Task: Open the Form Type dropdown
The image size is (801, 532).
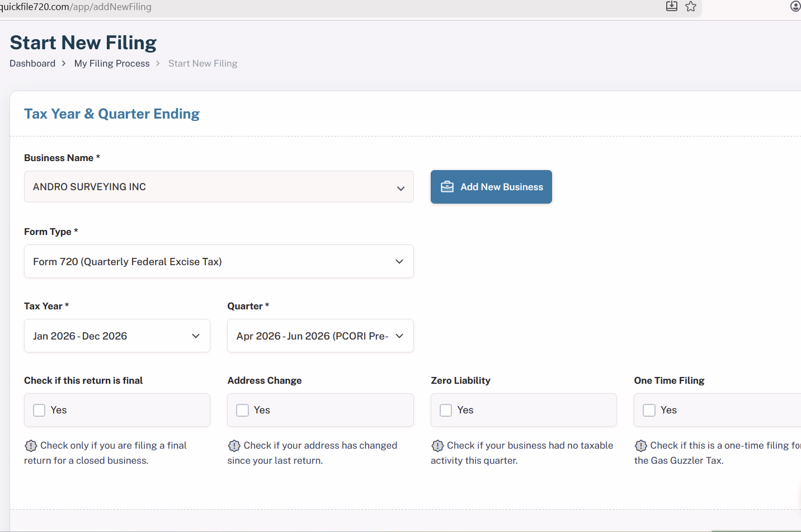Action: (219, 261)
